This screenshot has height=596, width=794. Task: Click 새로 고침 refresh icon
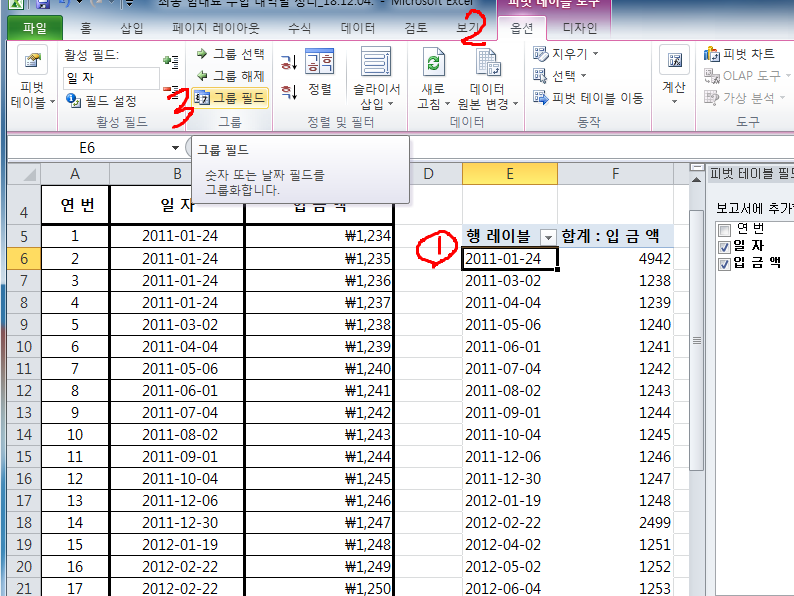433,63
